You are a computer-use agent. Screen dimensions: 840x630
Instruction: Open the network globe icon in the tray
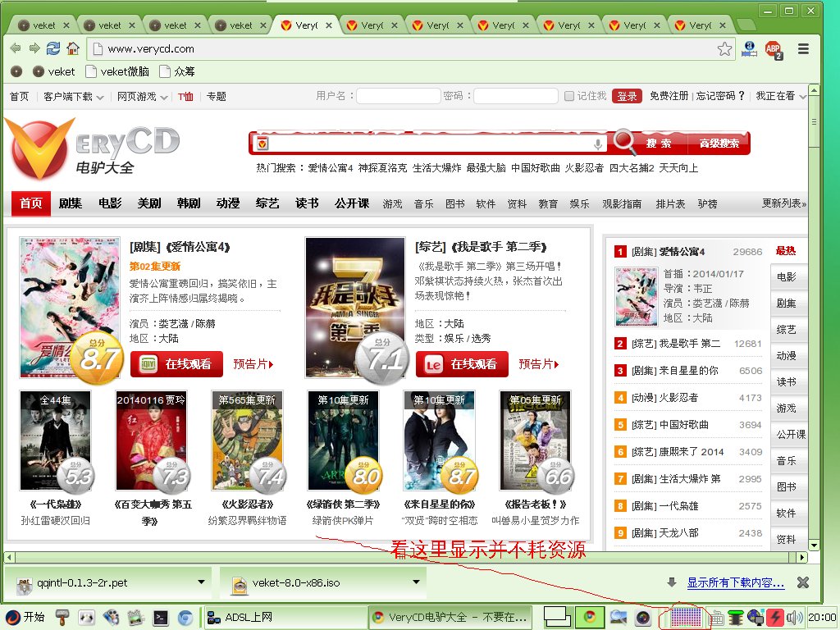756,617
